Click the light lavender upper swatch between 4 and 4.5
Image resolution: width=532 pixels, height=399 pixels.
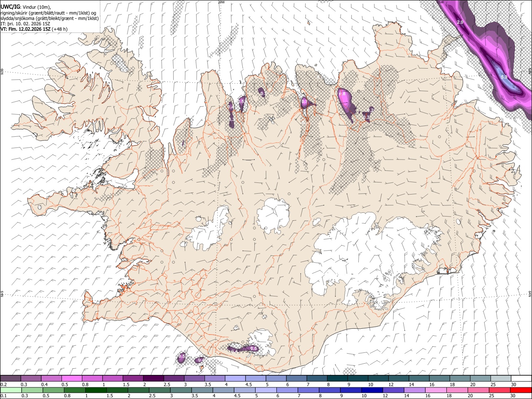point(234,378)
